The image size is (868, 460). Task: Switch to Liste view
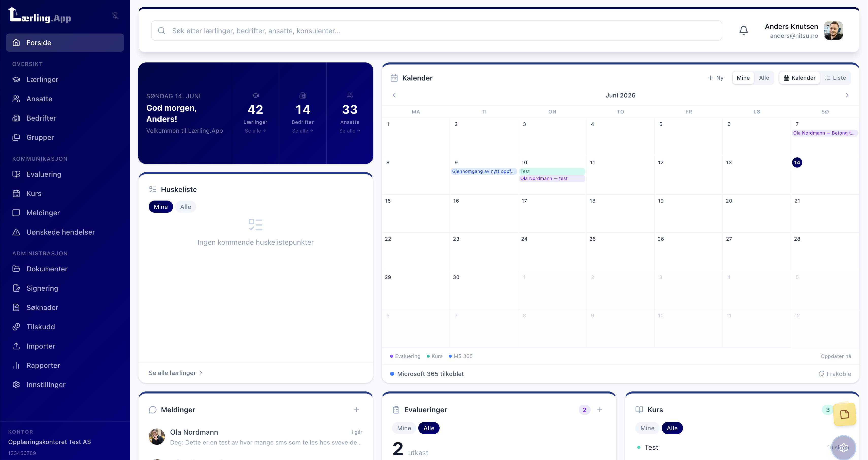click(835, 78)
